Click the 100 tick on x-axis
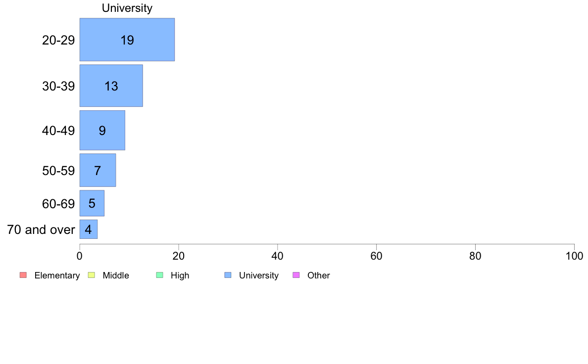This screenshot has width=588, height=364. [x=574, y=256]
